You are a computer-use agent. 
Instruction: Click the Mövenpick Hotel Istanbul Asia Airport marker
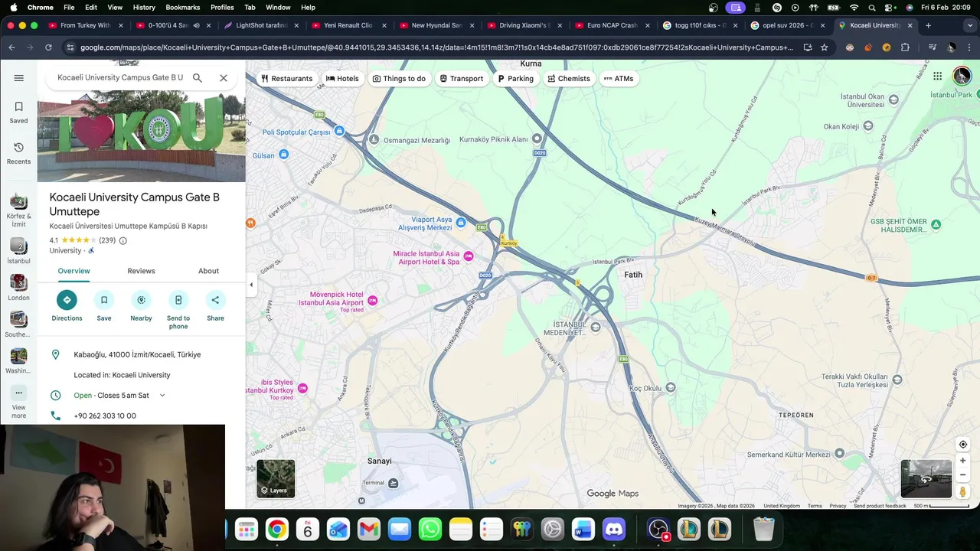373,300
